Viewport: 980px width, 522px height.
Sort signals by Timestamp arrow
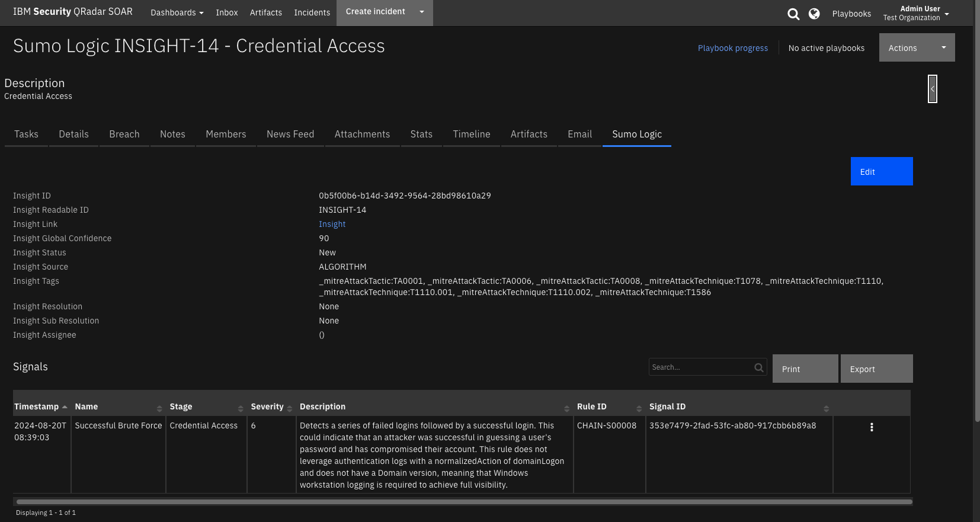point(65,406)
